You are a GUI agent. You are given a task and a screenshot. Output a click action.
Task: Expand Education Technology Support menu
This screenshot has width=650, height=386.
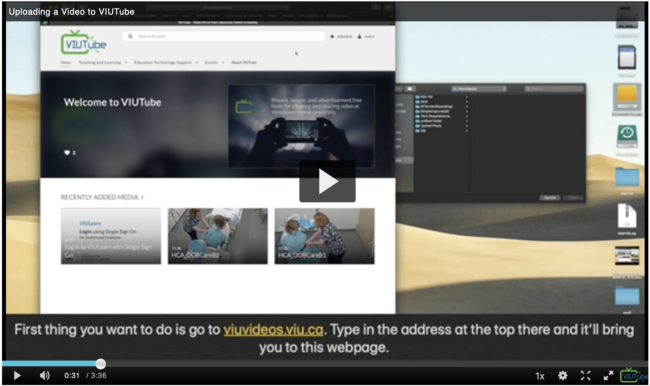click(x=166, y=63)
